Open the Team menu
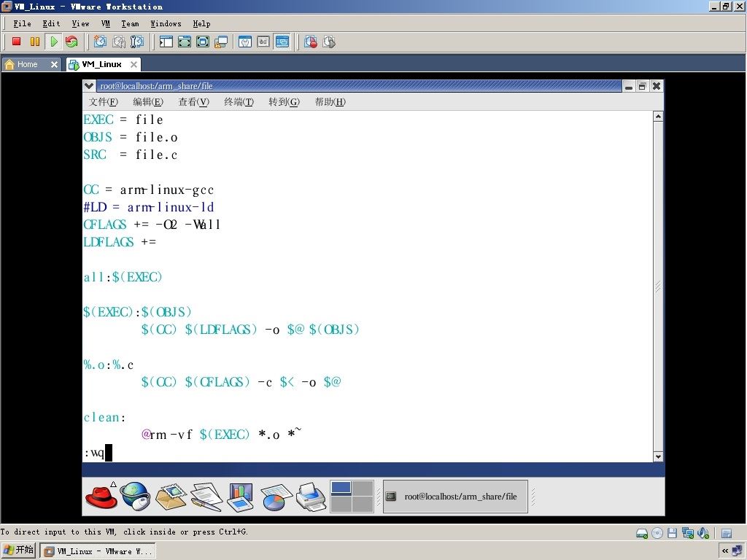747x560 pixels. (x=130, y=23)
